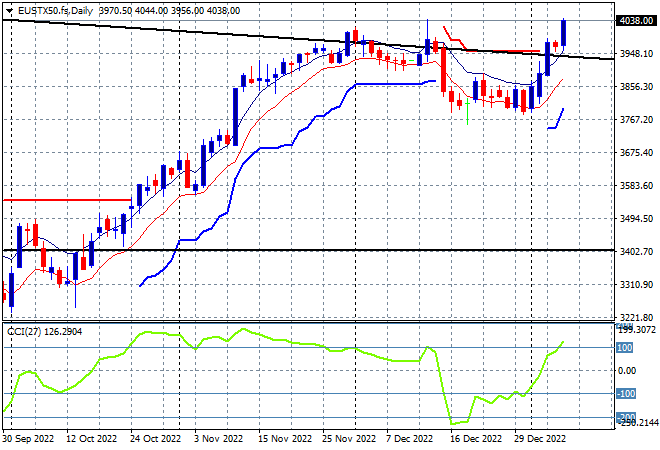Screen dimensions: 660x450
Task: Select the CCI(27) 126.2904 indicator label
Action: point(45,332)
